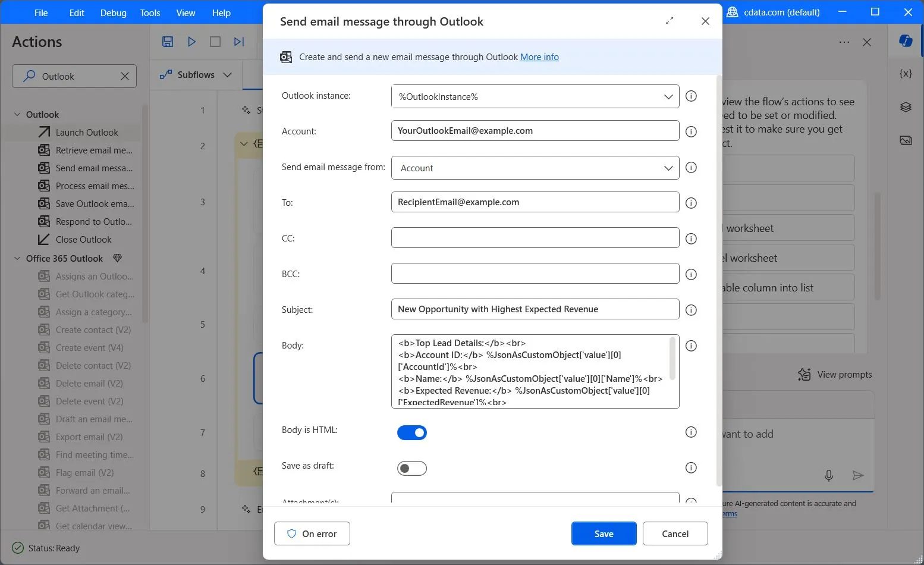Click the Stop flow square icon
924x565 pixels.
[215, 42]
